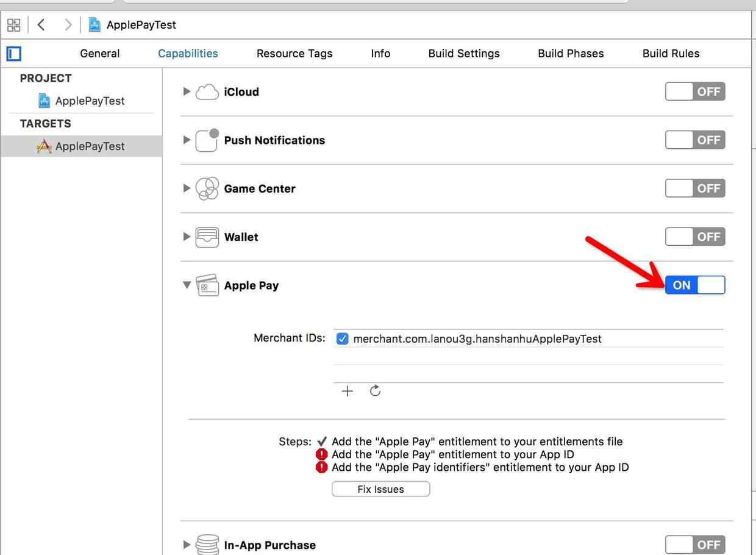Click the PROJECT heading
This screenshot has width=756, height=555.
point(46,78)
